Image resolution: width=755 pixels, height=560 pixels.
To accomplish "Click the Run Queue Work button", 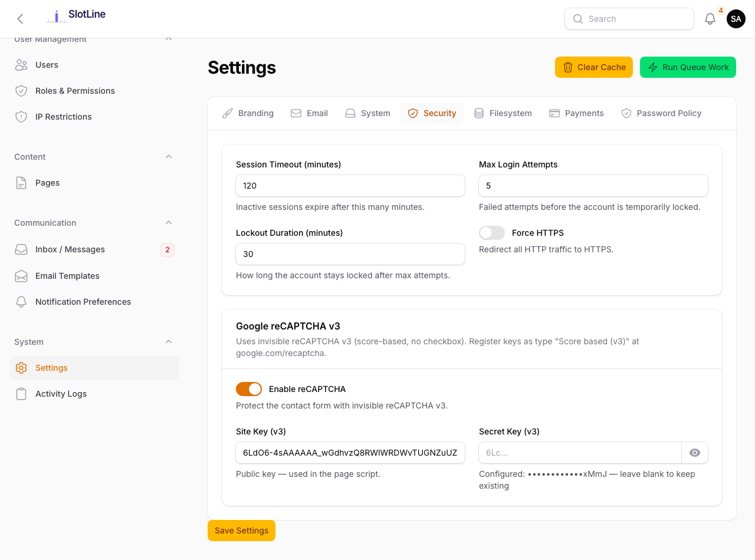I will 688,67.
